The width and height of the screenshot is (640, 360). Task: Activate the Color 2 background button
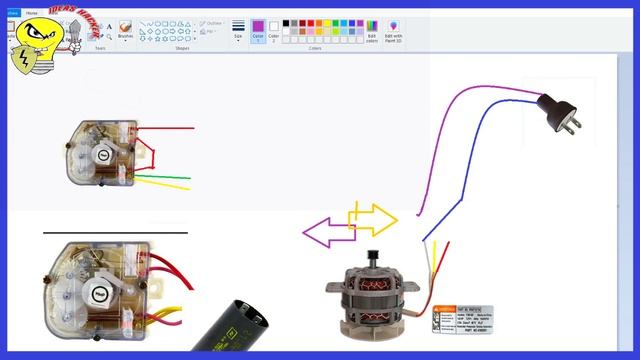pyautogui.click(x=274, y=32)
